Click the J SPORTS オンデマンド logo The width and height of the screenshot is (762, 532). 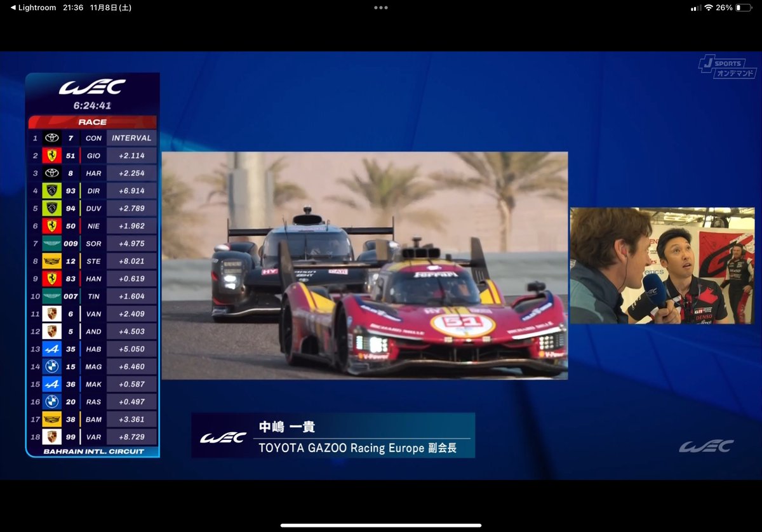[727, 67]
